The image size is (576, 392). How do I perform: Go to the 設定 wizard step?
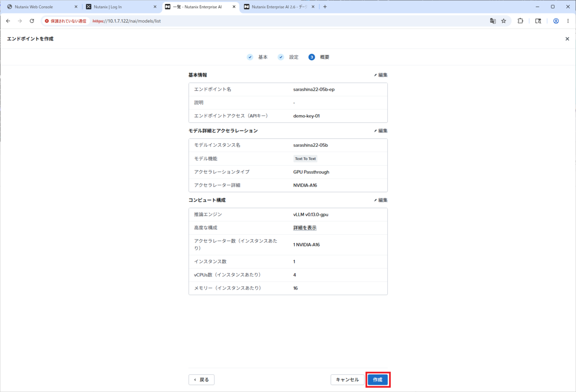coord(288,57)
